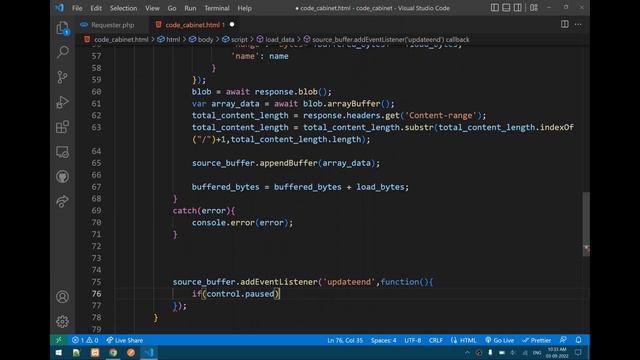Open the notifications bell in status bar
Screen dimensions: 640x360
(x=578, y=340)
